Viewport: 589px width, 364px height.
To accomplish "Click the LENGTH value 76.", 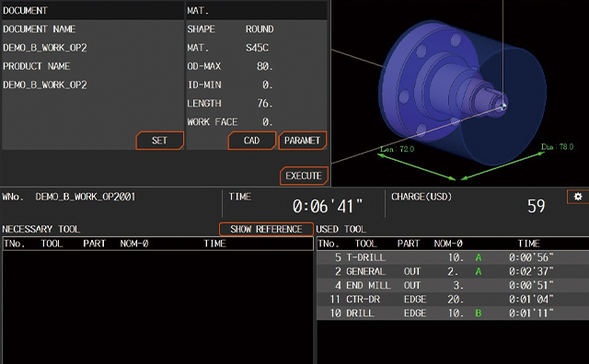I will (x=265, y=103).
